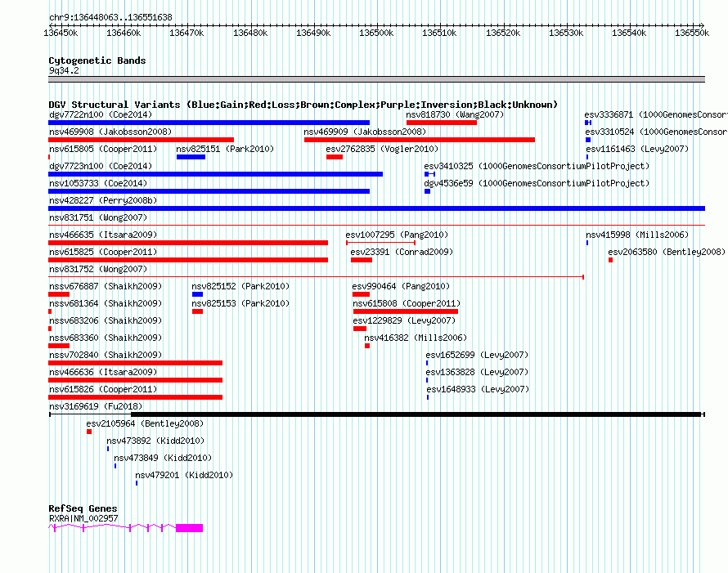Click the nsv825151 (Park2010) gain bar
Viewport: 728px width, 573px height.
click(x=191, y=157)
